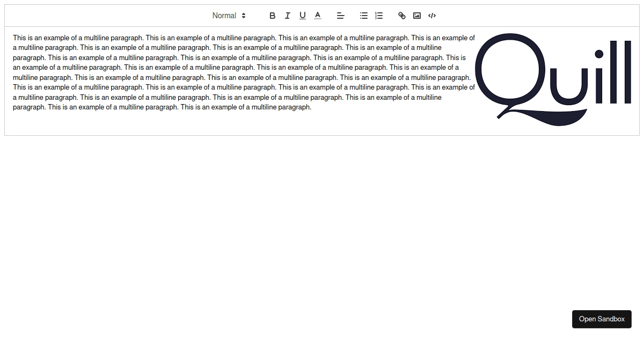Place cursor in the multiline paragraph text

pyautogui.click(x=244, y=72)
